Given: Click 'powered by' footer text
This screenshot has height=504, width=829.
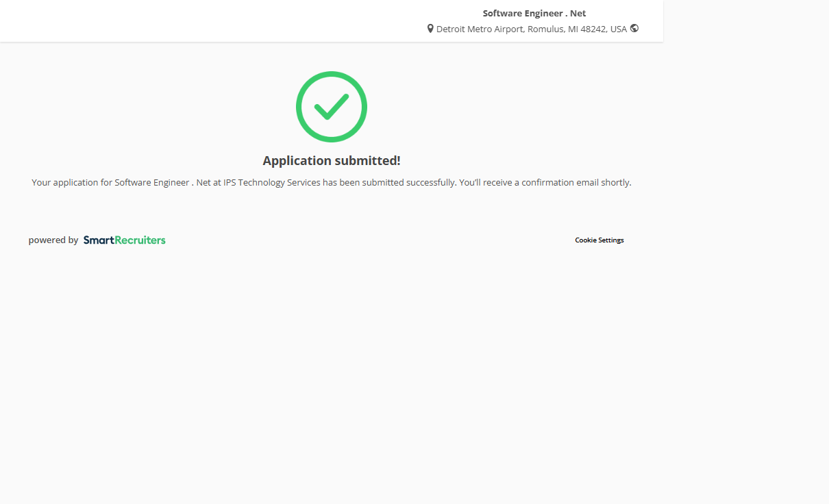Looking at the screenshot, I should point(53,240).
